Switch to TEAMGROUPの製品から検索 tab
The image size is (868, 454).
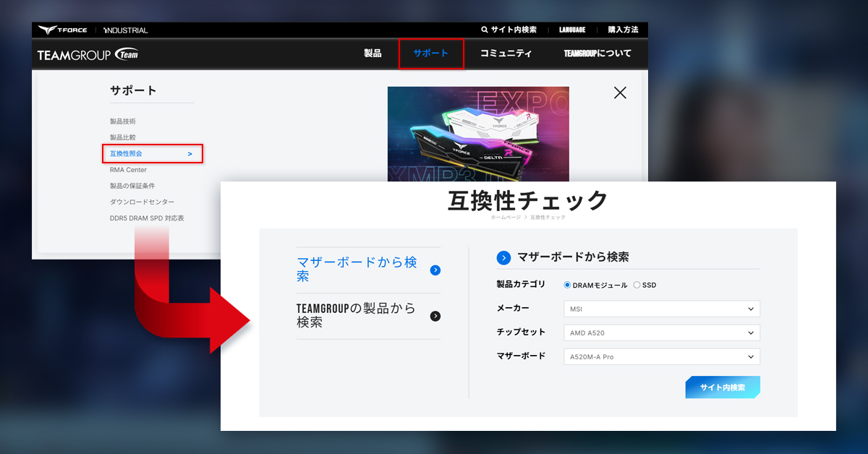click(356, 315)
